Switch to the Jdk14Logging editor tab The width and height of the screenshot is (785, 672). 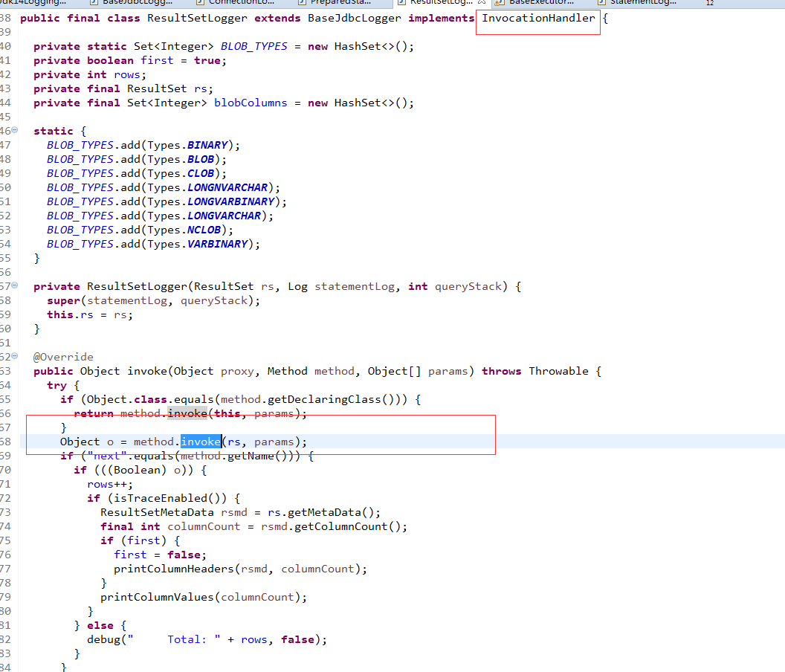[33, 3]
